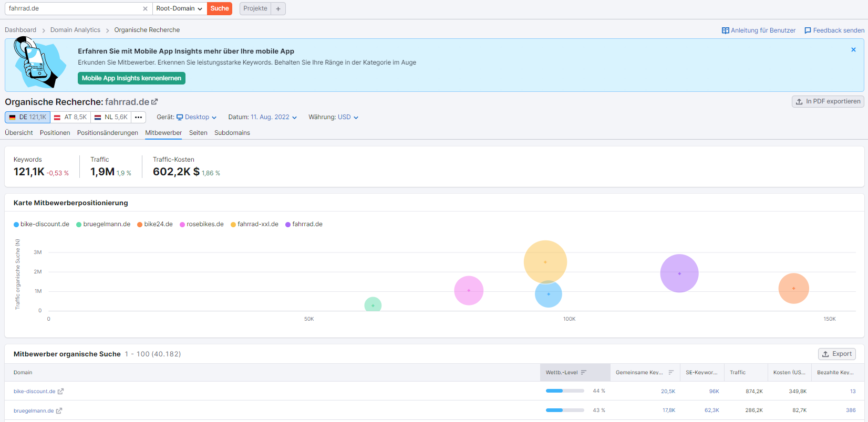Image resolution: width=868 pixels, height=422 pixels.
Task: Open bike-discount.de domain link
Action: 34,392
